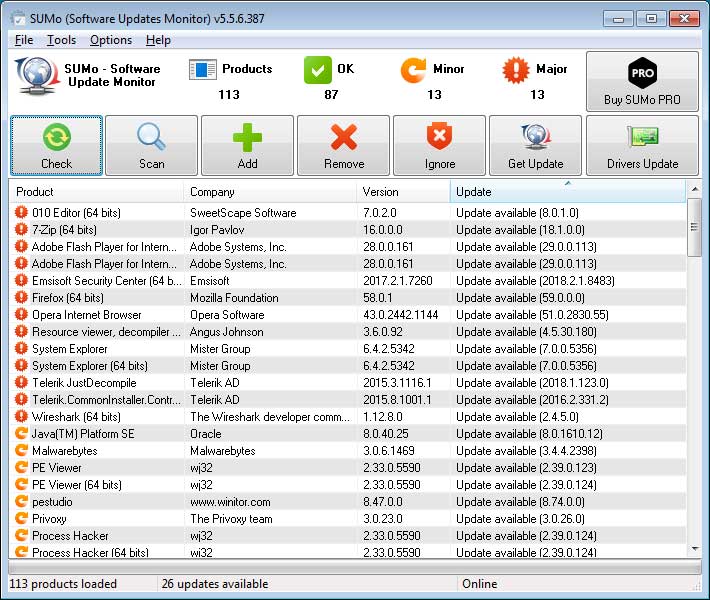The height and width of the screenshot is (600, 710).
Task: Open the Tools menu
Action: [62, 40]
